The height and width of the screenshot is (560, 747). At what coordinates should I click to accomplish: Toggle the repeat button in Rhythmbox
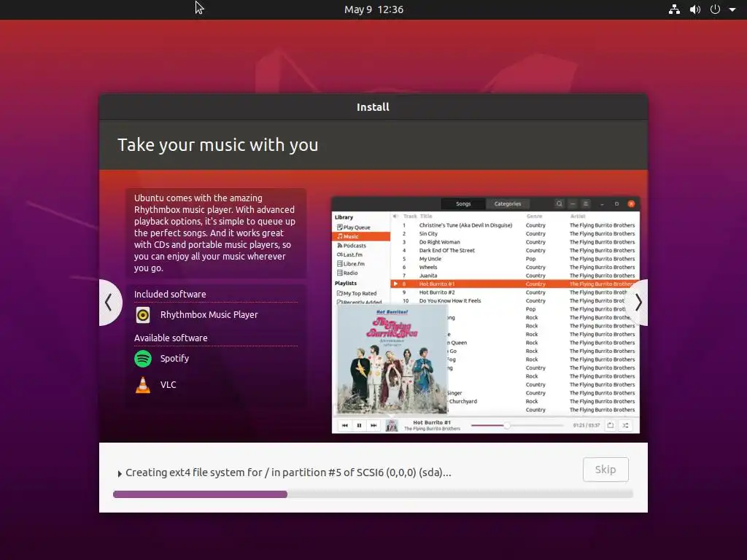point(611,425)
